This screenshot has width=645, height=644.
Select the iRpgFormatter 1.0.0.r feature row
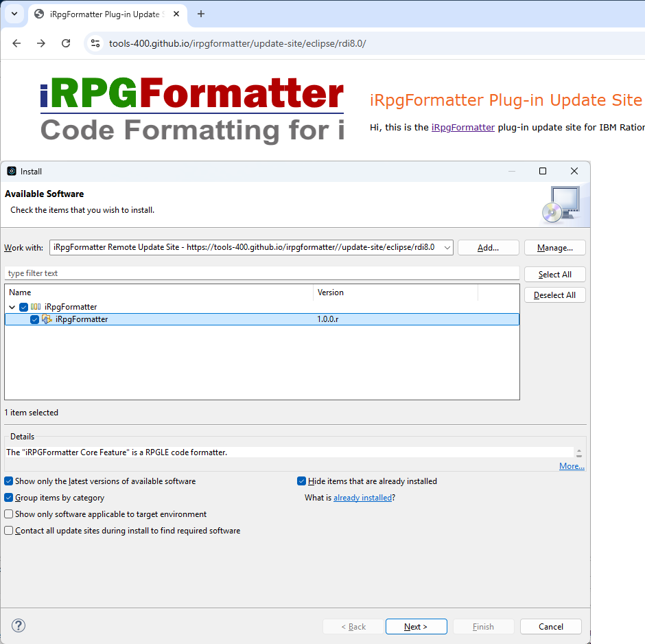(262, 319)
